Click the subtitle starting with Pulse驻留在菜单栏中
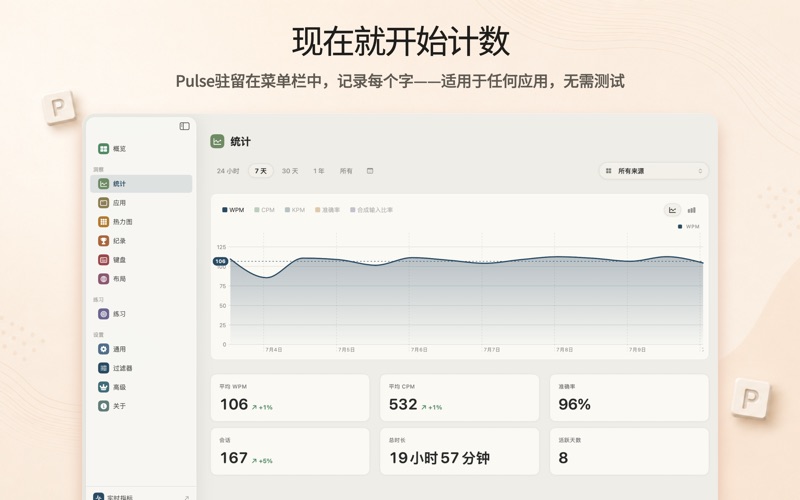 [x=400, y=81]
